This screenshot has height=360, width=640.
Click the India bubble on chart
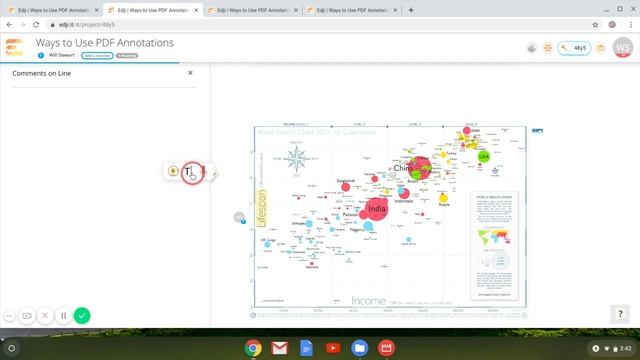point(376,209)
